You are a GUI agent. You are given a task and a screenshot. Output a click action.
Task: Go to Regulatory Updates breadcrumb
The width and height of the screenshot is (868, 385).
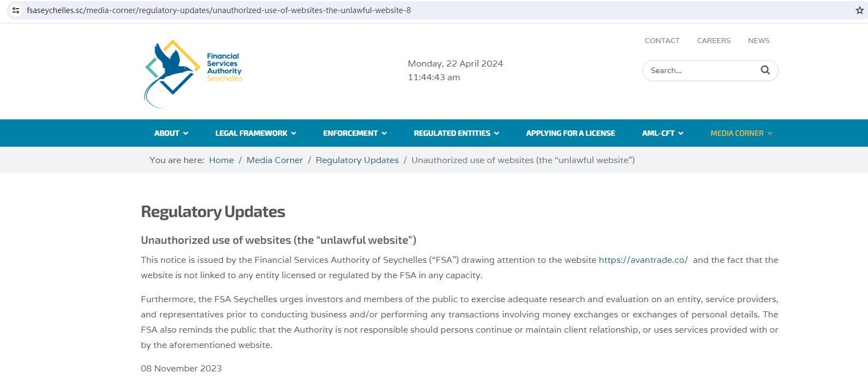357,160
